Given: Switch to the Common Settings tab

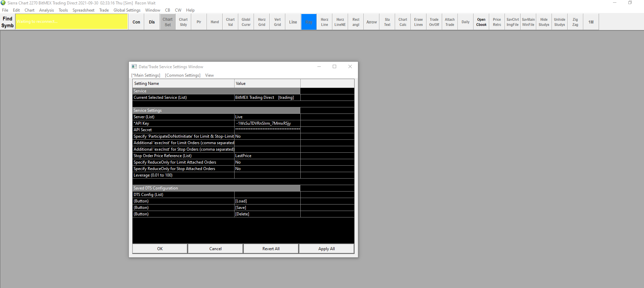Looking at the screenshot, I should coord(183,75).
